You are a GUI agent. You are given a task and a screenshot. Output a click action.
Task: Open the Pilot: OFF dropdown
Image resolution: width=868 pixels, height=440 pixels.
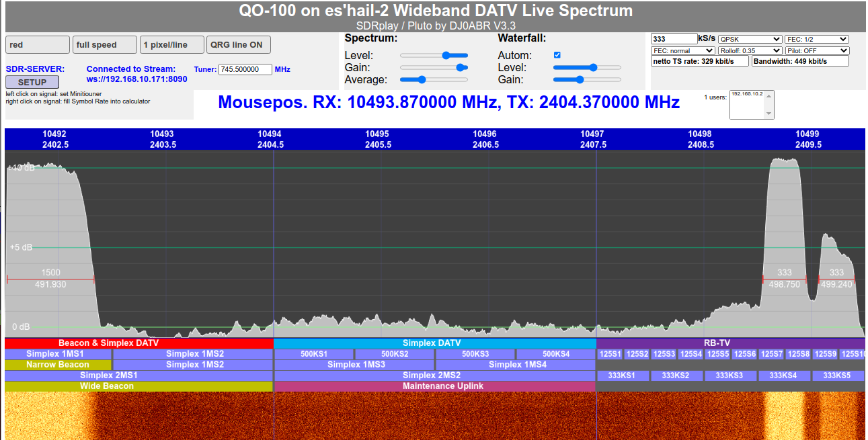[817, 51]
